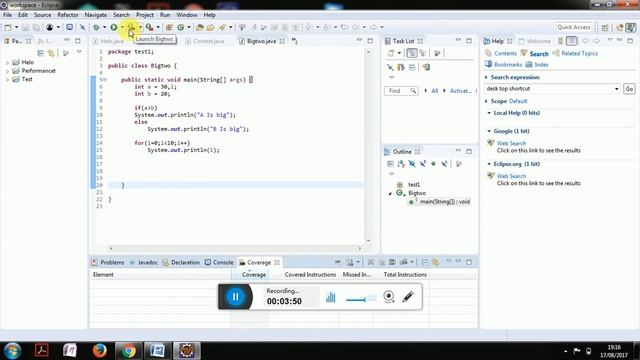Image resolution: width=640 pixels, height=360 pixels.
Task: Adjust the recorder volume slider
Action: (x=361, y=299)
